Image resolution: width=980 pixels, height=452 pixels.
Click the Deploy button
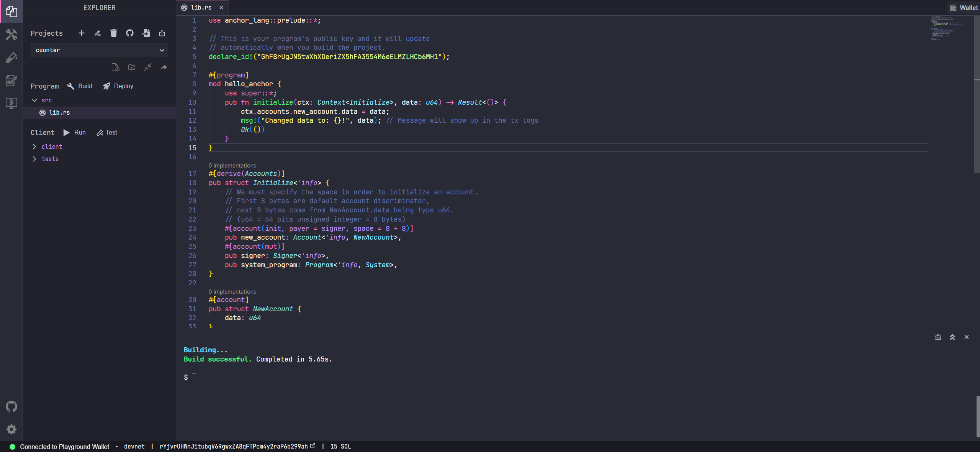118,86
